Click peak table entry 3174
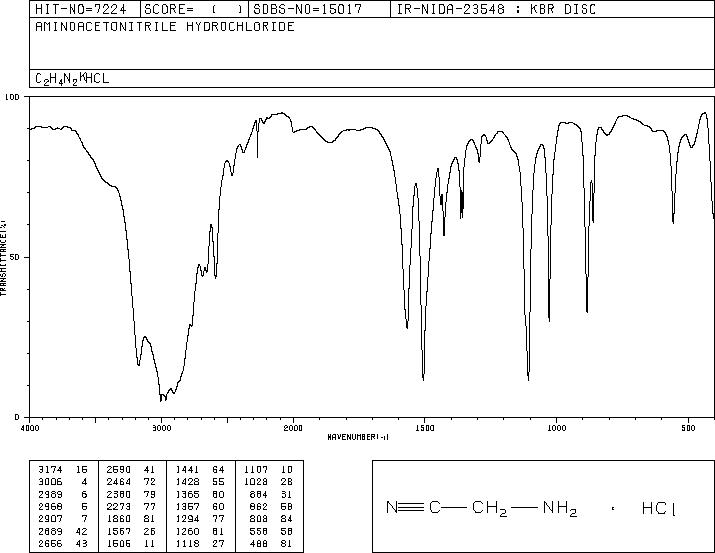Screen dimensions: 715x553 (x=50, y=470)
